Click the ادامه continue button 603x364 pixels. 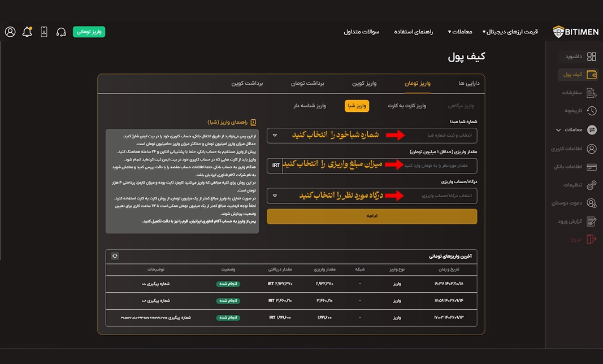coord(372,216)
